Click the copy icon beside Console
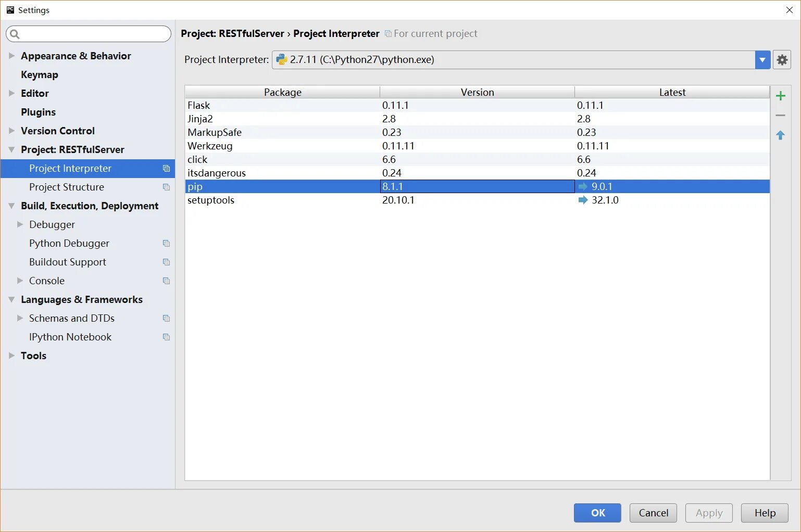The height and width of the screenshot is (532, 801). click(x=166, y=281)
